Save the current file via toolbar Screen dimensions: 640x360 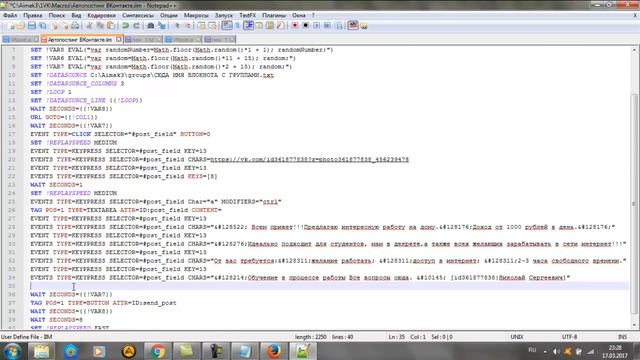click(x=31, y=26)
